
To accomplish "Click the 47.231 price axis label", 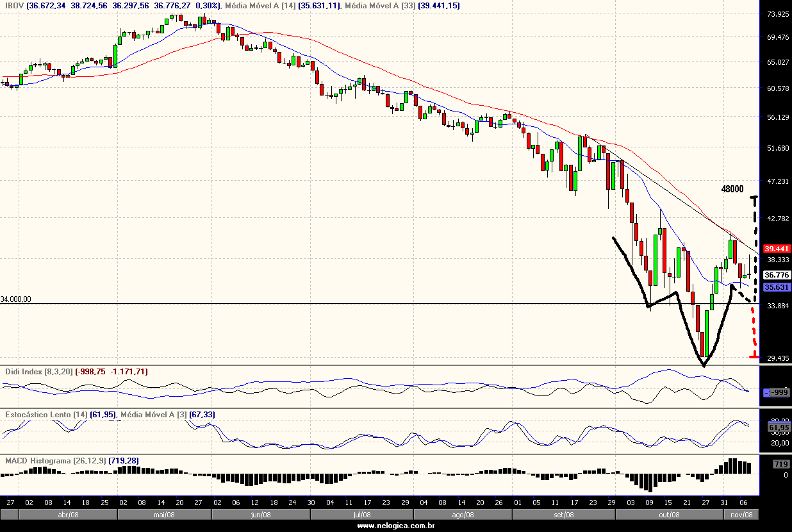I will tap(778, 182).
